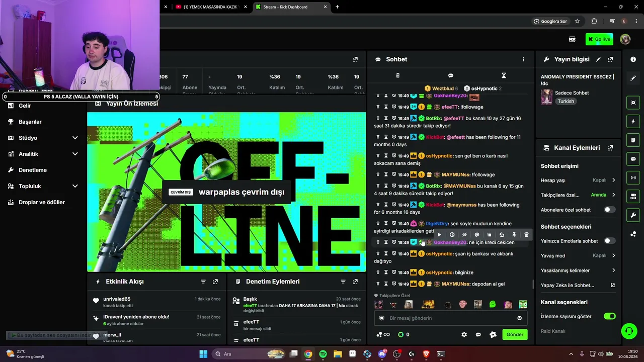Screen dimensions: 644x362
Task: Click the broadcast signal icon in right sidebar
Action: pos(633,177)
